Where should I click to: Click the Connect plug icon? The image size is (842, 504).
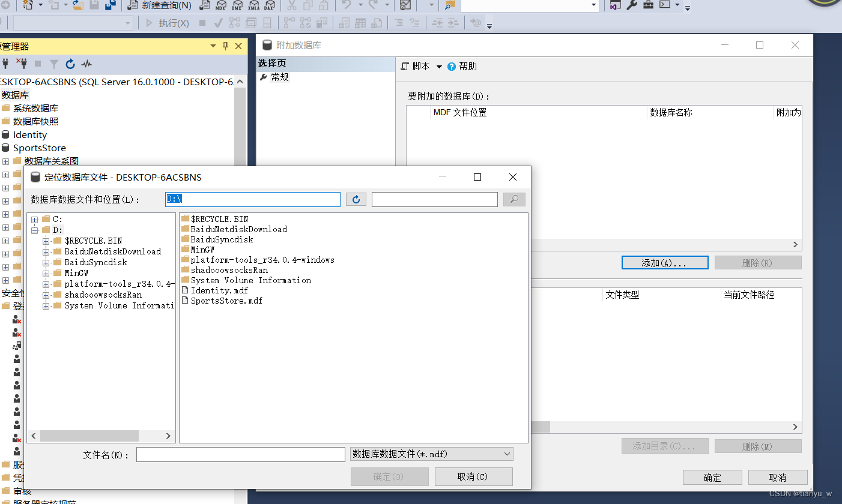[x=5, y=64]
